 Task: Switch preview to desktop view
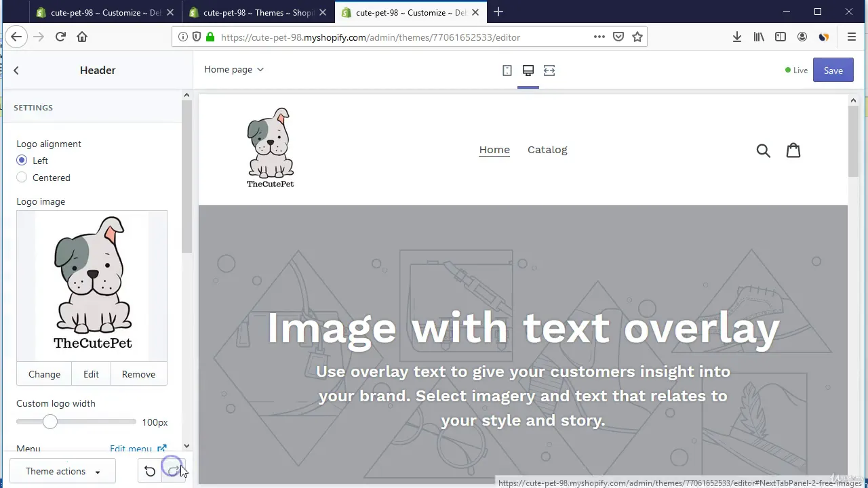pyautogui.click(x=528, y=70)
